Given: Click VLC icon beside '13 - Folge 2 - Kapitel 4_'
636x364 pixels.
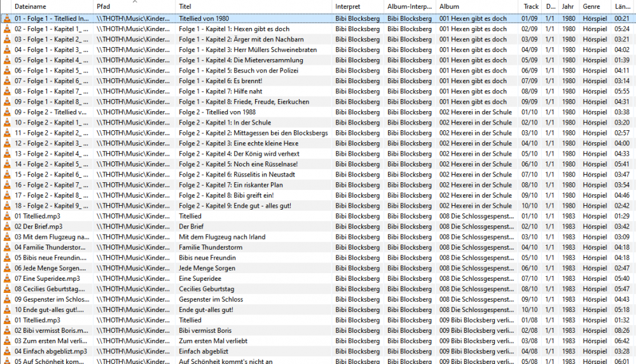Looking at the screenshot, I should pyautogui.click(x=7, y=154).
